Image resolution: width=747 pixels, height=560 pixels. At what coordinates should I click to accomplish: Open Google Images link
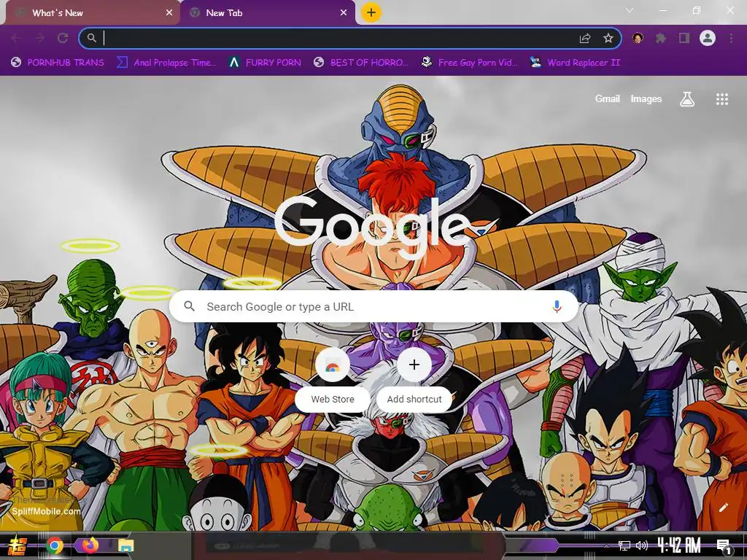point(646,99)
